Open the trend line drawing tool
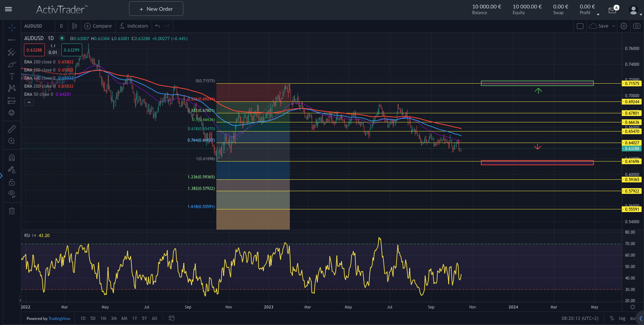644x325 pixels. tap(12, 40)
